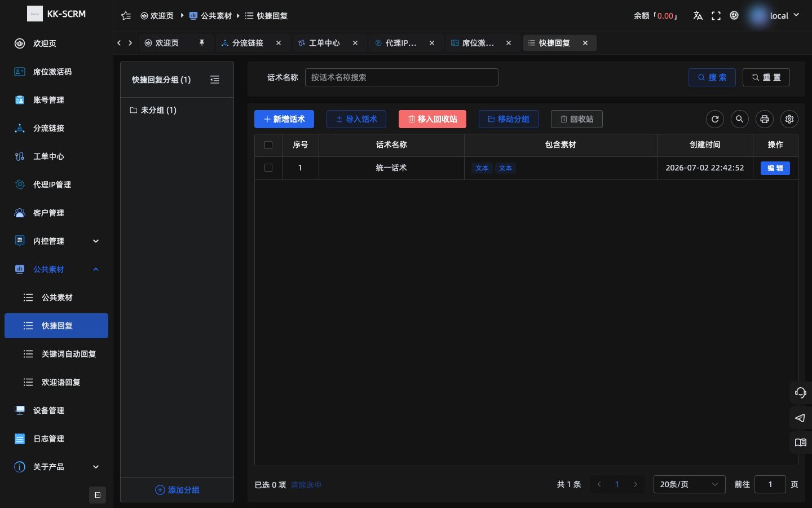
Task: Print the table with printer icon
Action: (765, 119)
